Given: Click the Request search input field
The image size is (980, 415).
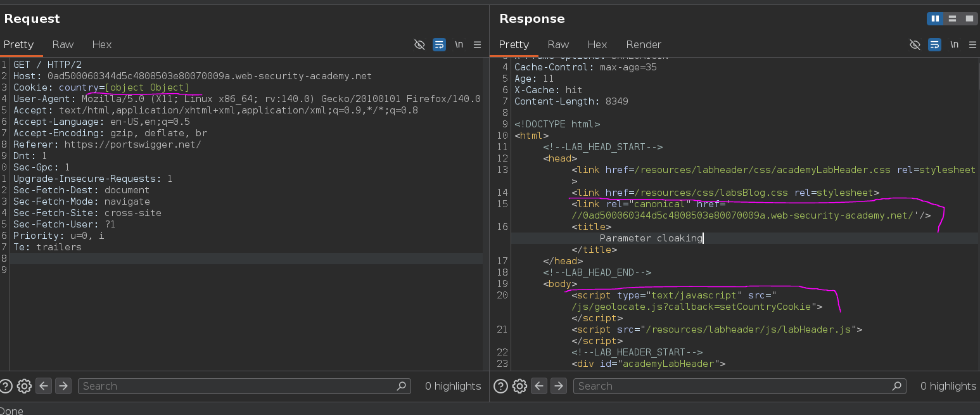Looking at the screenshot, I should tap(244, 386).
